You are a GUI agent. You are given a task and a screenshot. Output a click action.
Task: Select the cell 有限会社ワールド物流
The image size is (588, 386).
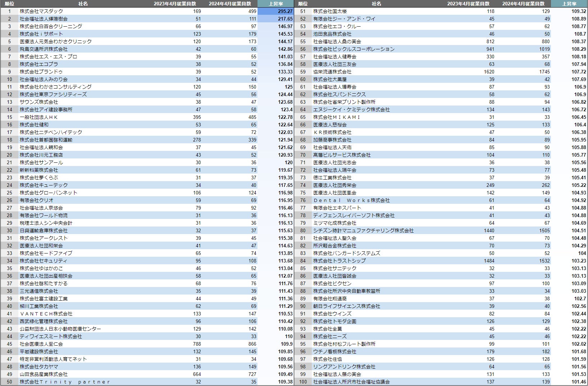44,215
